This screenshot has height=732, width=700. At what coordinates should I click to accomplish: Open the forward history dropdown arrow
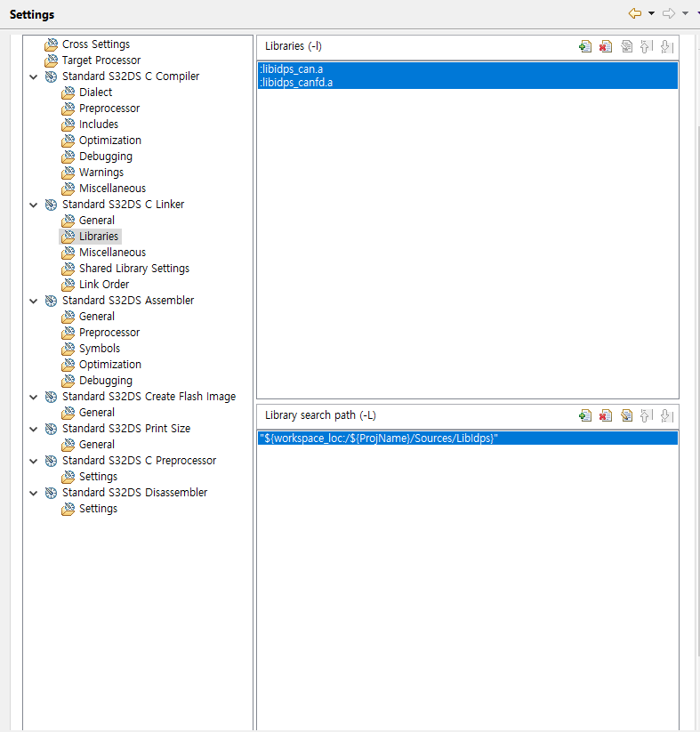(685, 13)
